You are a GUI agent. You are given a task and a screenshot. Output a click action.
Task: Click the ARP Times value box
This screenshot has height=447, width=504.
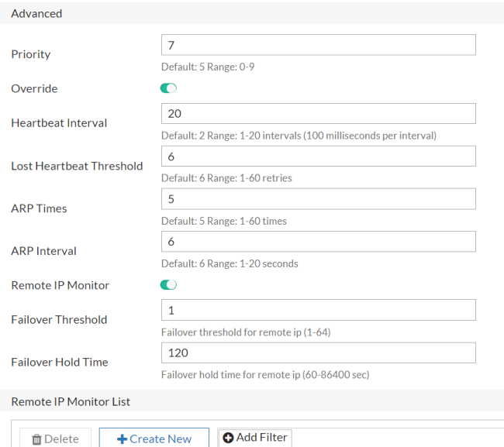pos(318,199)
